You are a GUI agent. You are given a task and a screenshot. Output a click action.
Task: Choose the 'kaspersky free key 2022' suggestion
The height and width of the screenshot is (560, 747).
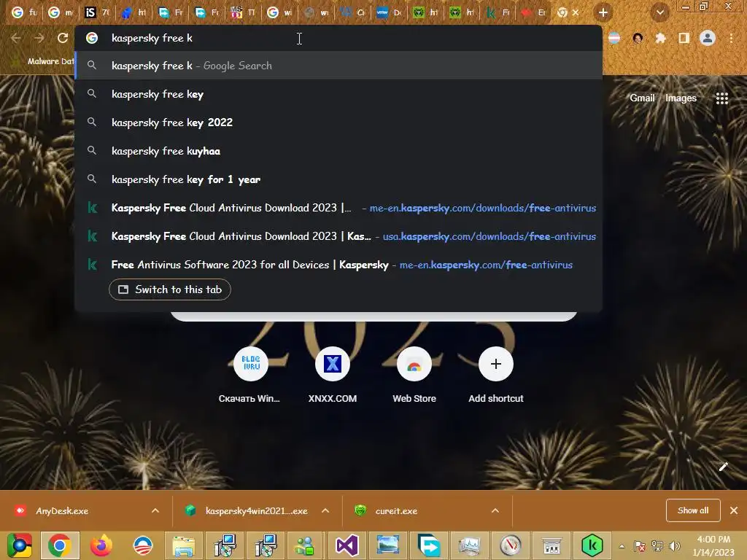point(338,122)
